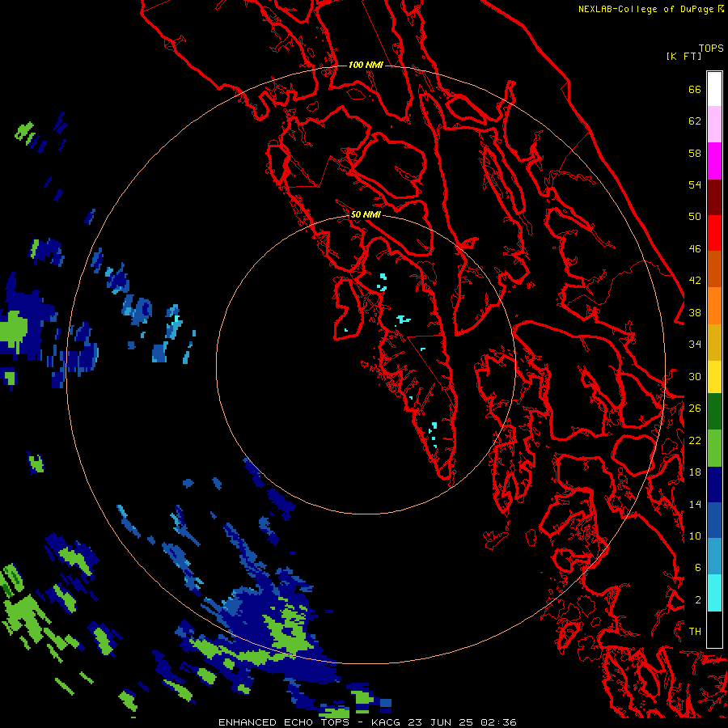Click the legend value 42
This screenshot has height=728, width=728.
[x=695, y=281]
